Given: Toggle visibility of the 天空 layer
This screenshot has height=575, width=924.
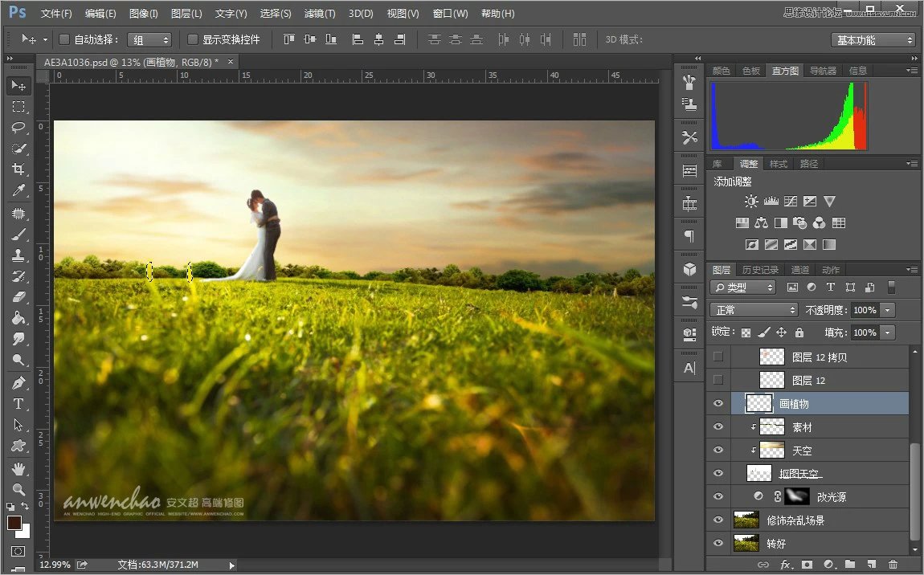Looking at the screenshot, I should pos(718,450).
